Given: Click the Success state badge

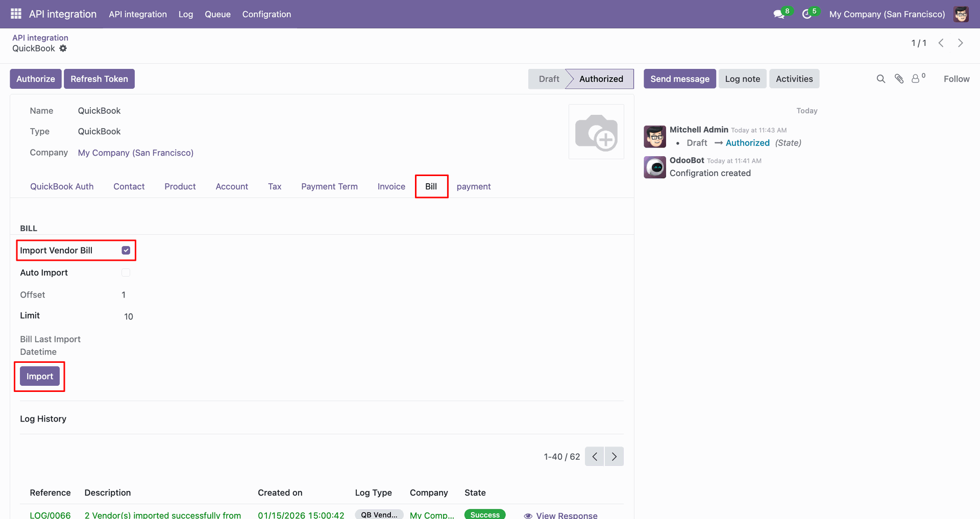Looking at the screenshot, I should (x=485, y=514).
